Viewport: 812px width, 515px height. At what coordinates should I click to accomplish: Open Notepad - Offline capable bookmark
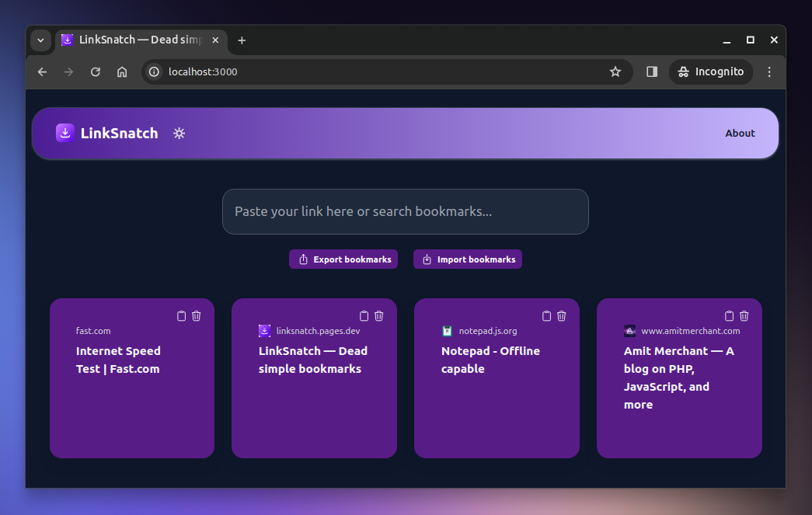pyautogui.click(x=490, y=360)
